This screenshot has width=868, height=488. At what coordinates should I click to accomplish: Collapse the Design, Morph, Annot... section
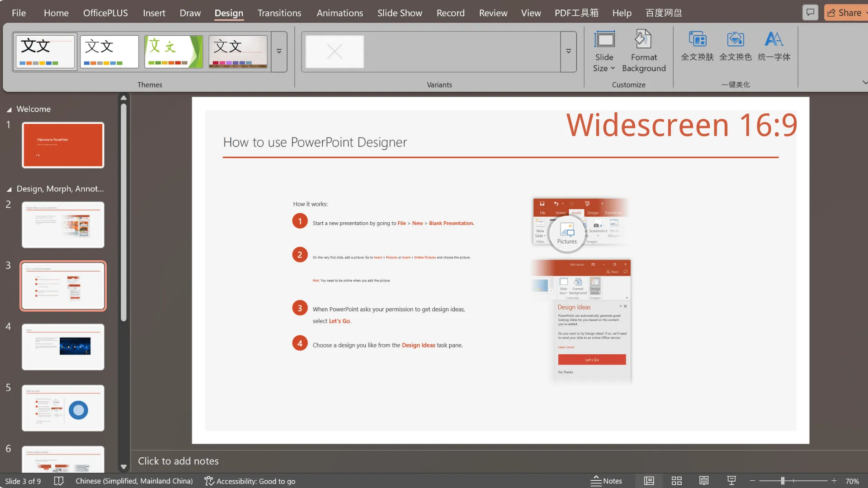[9, 189]
